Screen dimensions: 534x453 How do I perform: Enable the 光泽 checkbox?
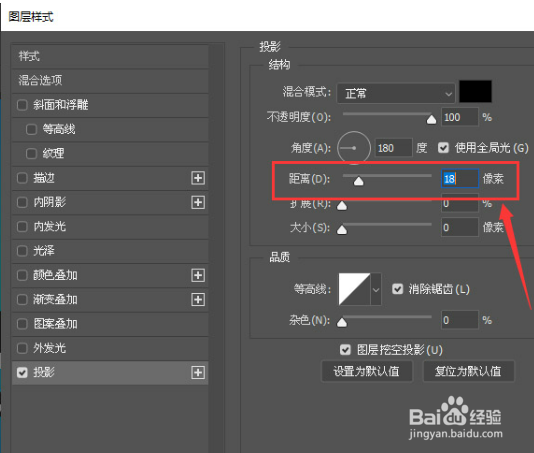click(22, 251)
